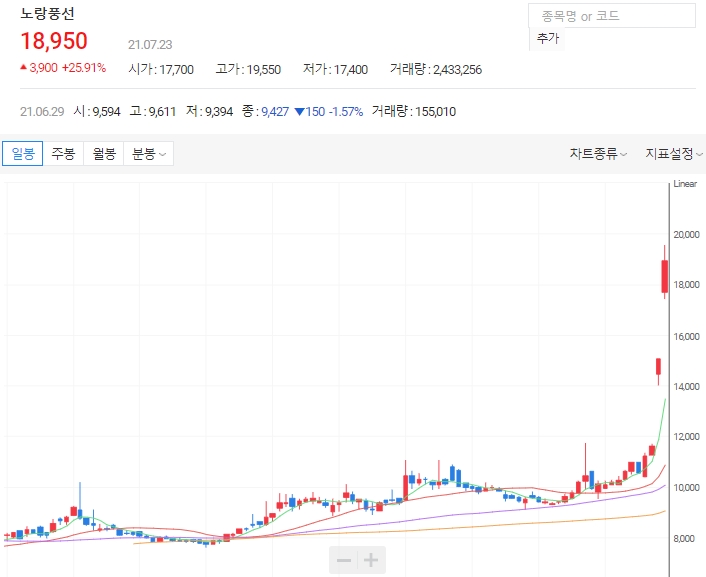The image size is (706, 577).
Task: Click the date 21.07.23
Action: coord(150,45)
